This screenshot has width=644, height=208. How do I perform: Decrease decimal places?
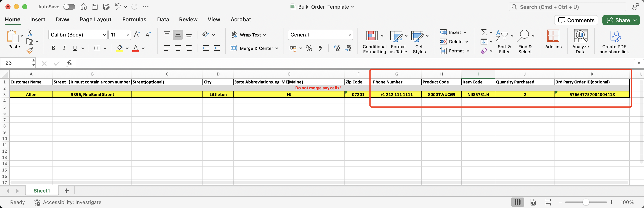pos(348,48)
